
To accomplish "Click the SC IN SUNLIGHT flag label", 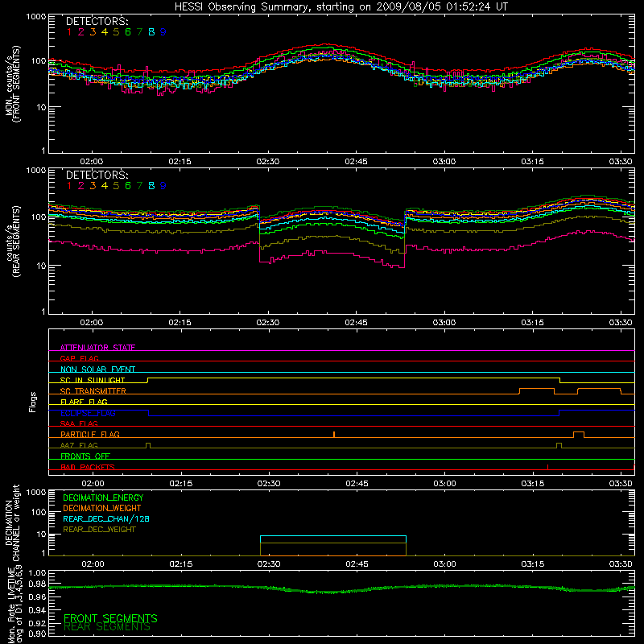I will coord(93,380).
